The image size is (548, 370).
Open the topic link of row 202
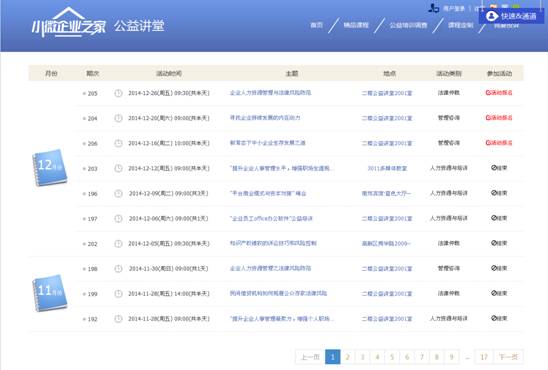pyautogui.click(x=273, y=243)
